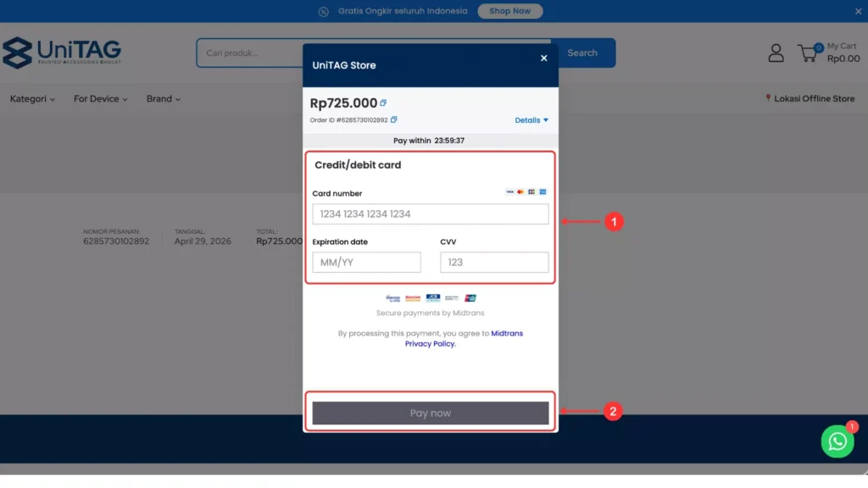Click the Search button

tap(582, 53)
